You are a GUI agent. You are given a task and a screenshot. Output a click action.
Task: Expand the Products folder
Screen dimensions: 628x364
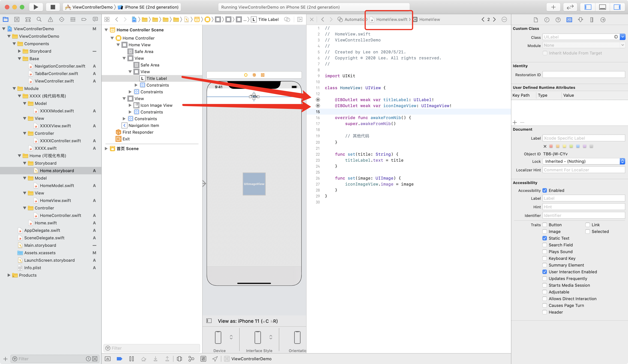(x=9, y=275)
